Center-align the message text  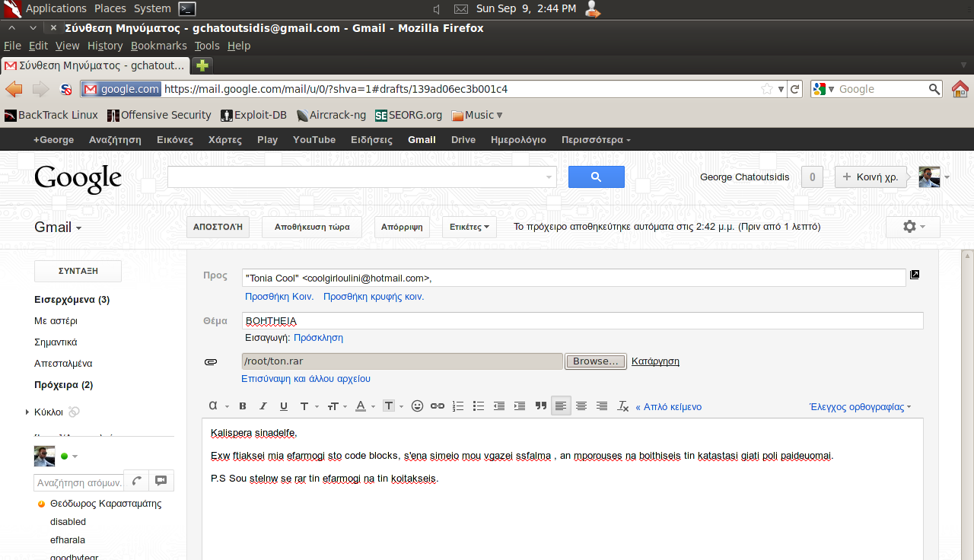pyautogui.click(x=581, y=406)
